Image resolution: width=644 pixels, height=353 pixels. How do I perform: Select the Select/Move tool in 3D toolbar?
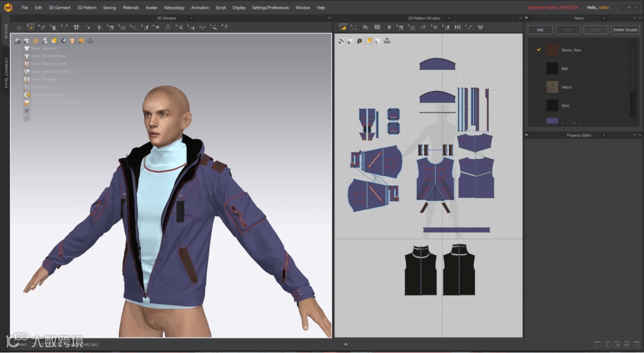pos(30,28)
